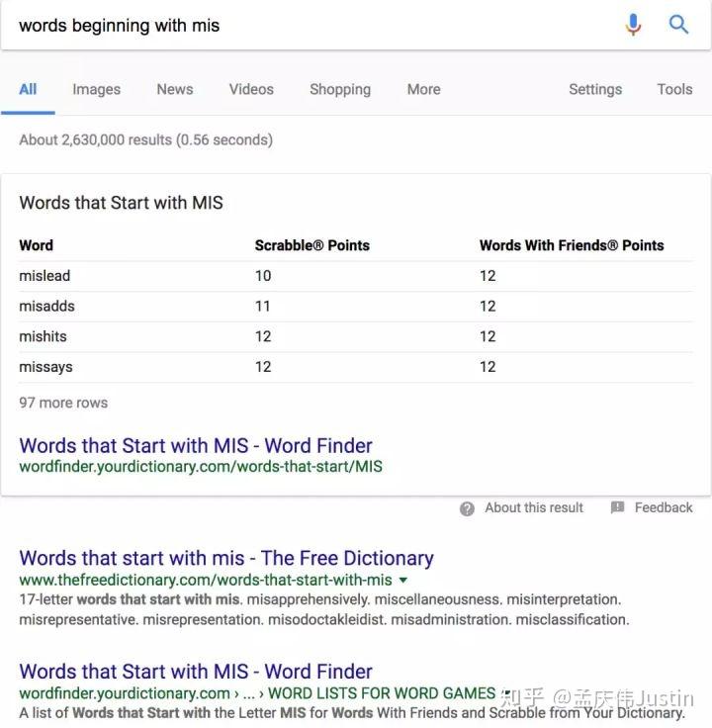Click the Feedback flag icon
Image resolution: width=712 pixels, height=728 pixels.
pos(617,507)
